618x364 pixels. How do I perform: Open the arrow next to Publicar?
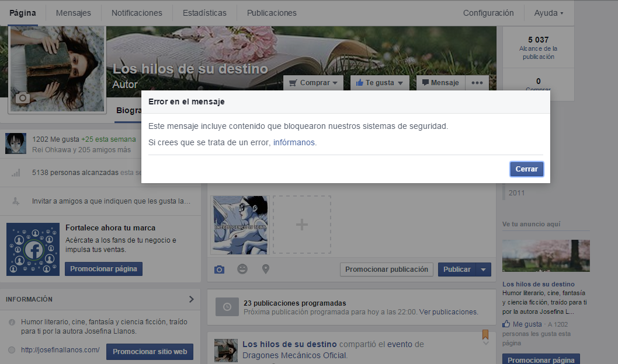(x=484, y=269)
